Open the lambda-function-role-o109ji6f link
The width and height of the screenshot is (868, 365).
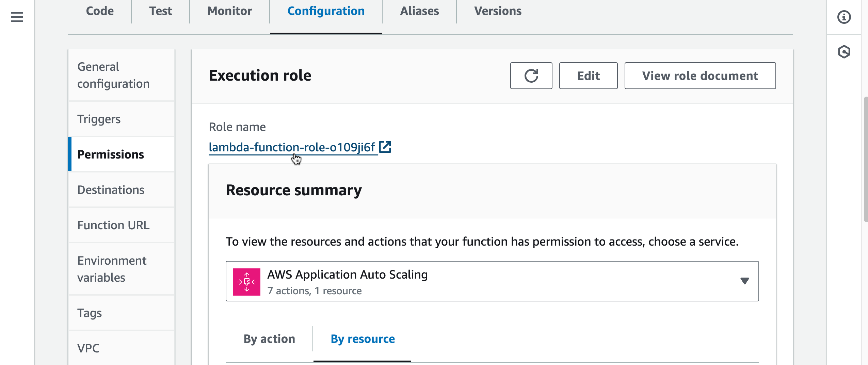(x=292, y=147)
